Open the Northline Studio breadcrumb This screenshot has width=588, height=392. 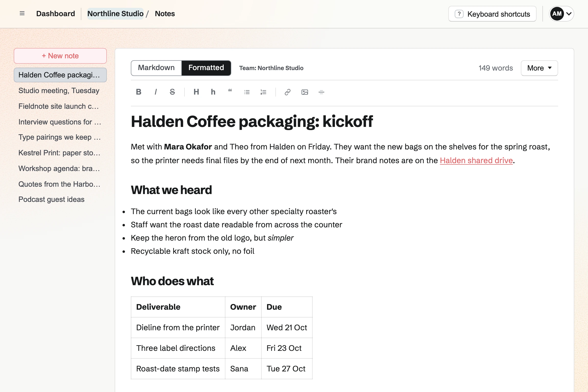point(115,13)
